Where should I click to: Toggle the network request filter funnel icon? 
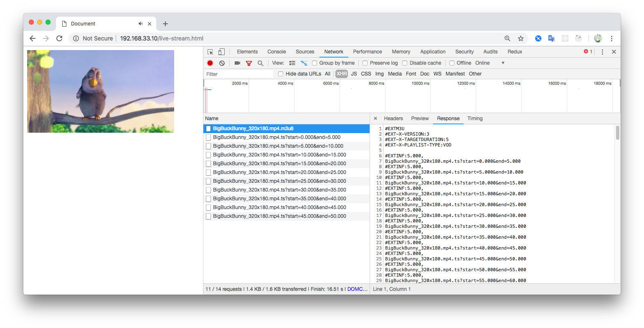(249, 63)
